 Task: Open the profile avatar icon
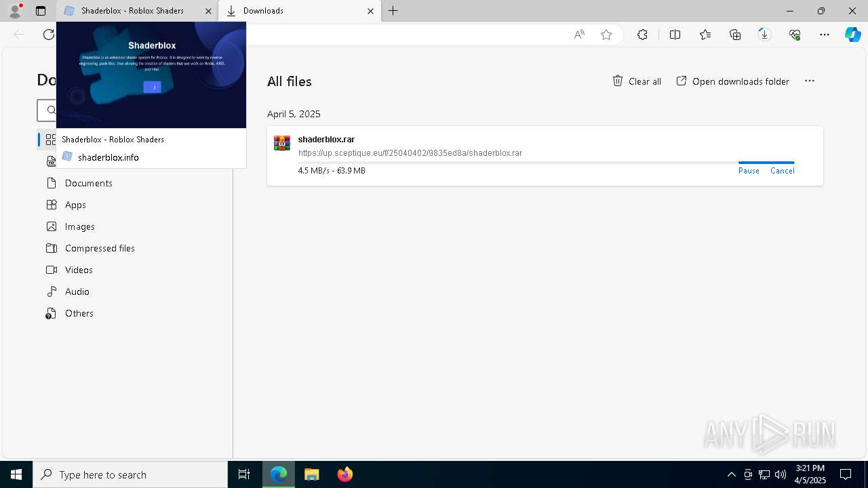pyautogui.click(x=14, y=11)
